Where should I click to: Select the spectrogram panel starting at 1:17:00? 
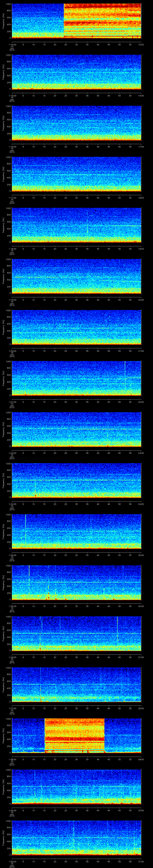pos(76,174)
